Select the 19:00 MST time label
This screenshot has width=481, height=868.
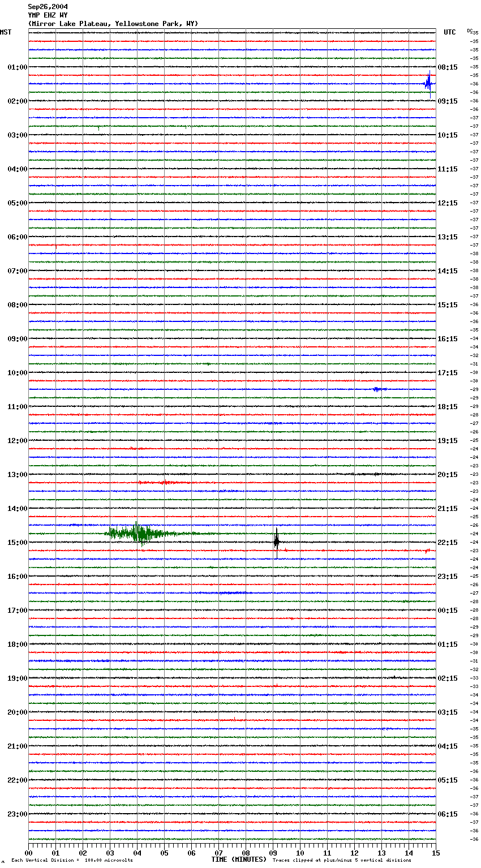tap(18, 678)
